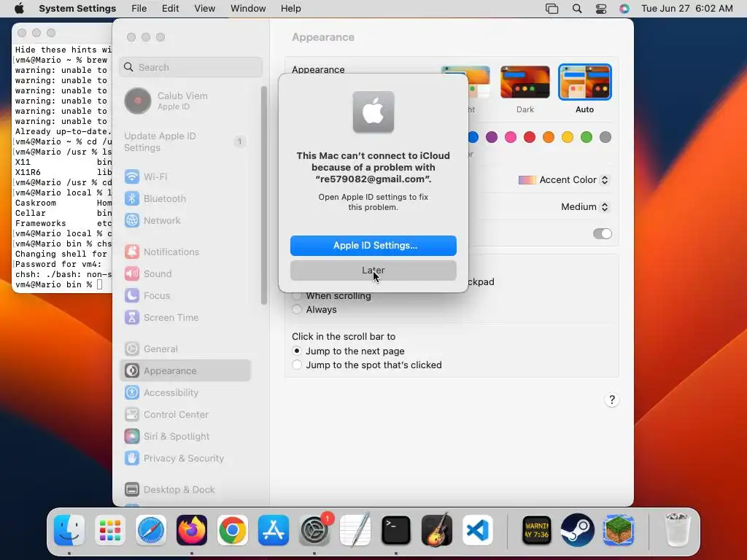This screenshot has width=747, height=560.
Task: Open the Trash in the Dock
Action: tap(677, 530)
